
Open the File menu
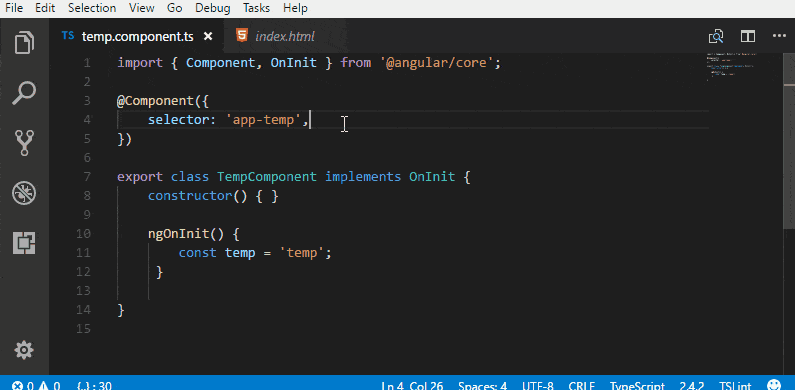(x=14, y=8)
